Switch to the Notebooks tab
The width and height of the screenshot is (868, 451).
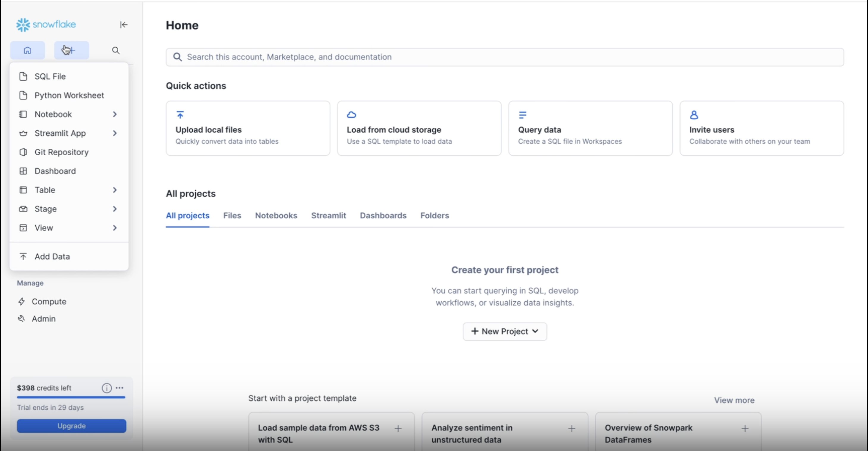276,216
